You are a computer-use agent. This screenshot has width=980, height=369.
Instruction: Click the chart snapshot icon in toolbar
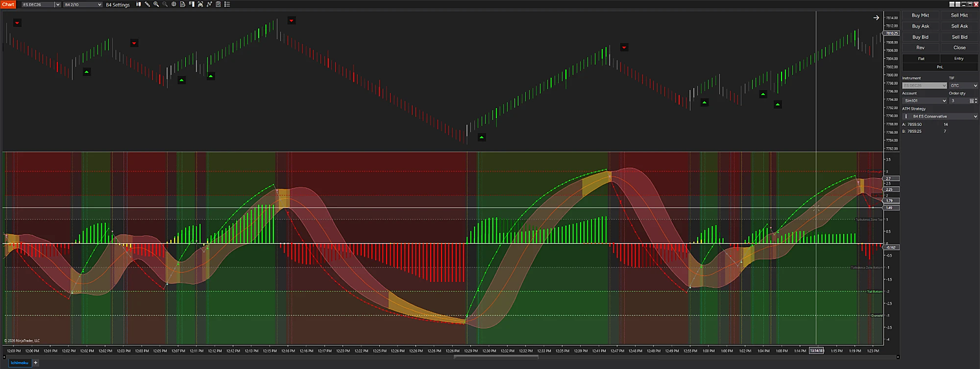pyautogui.click(x=200, y=4)
